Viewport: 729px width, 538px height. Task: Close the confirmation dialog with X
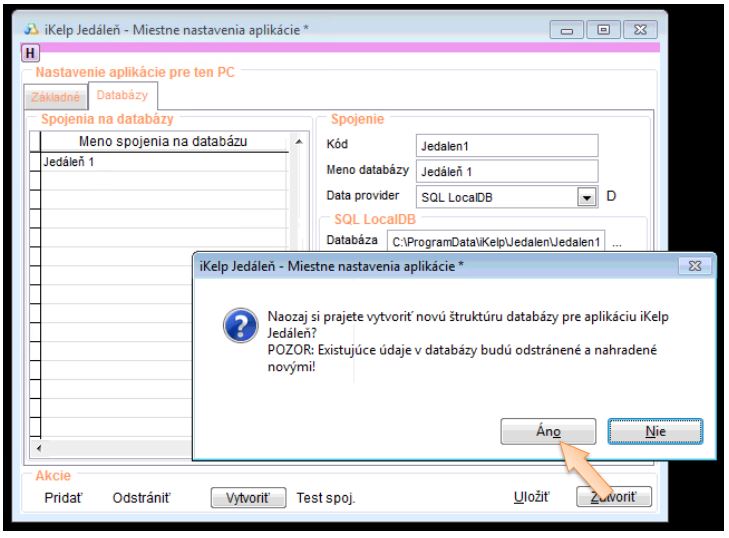coord(694,267)
